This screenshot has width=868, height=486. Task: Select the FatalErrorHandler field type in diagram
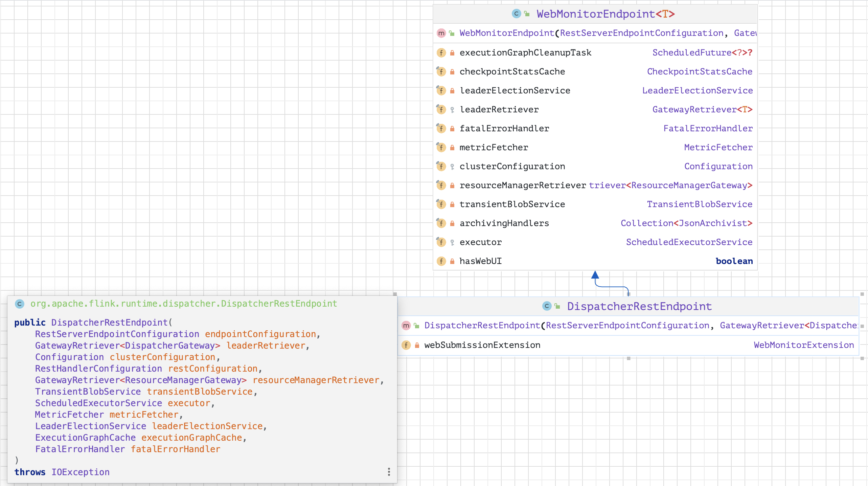pyautogui.click(x=708, y=128)
